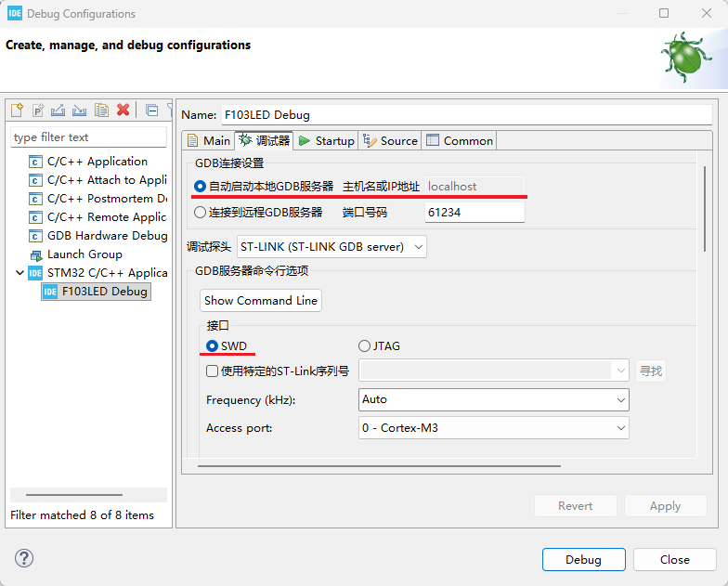Open Frequency (kHz) Auto dropdown
The width and height of the screenshot is (728, 586).
pyautogui.click(x=494, y=400)
